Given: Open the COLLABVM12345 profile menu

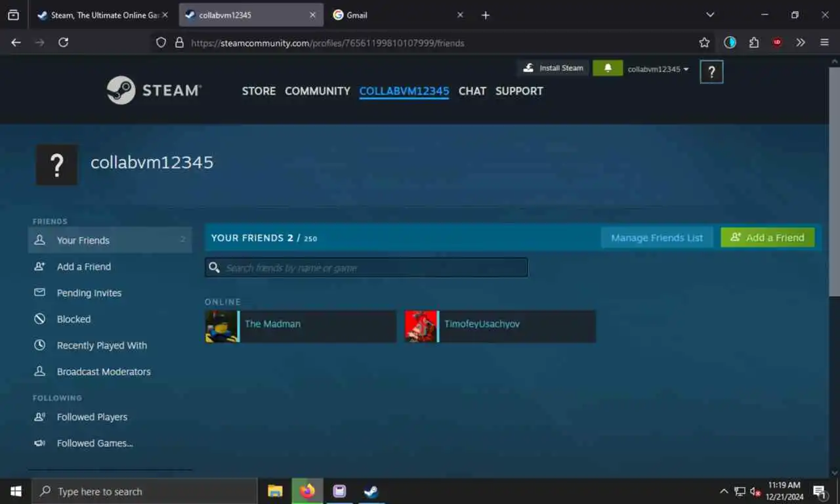Looking at the screenshot, I should coord(404,91).
